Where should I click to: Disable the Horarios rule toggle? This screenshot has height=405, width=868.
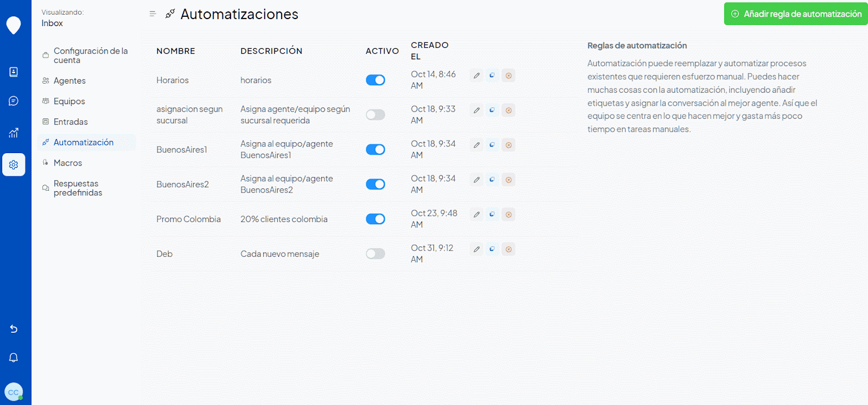(x=375, y=80)
